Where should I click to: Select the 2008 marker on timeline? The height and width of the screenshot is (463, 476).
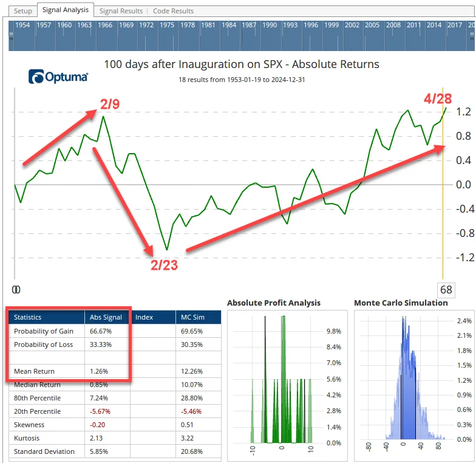(x=393, y=25)
